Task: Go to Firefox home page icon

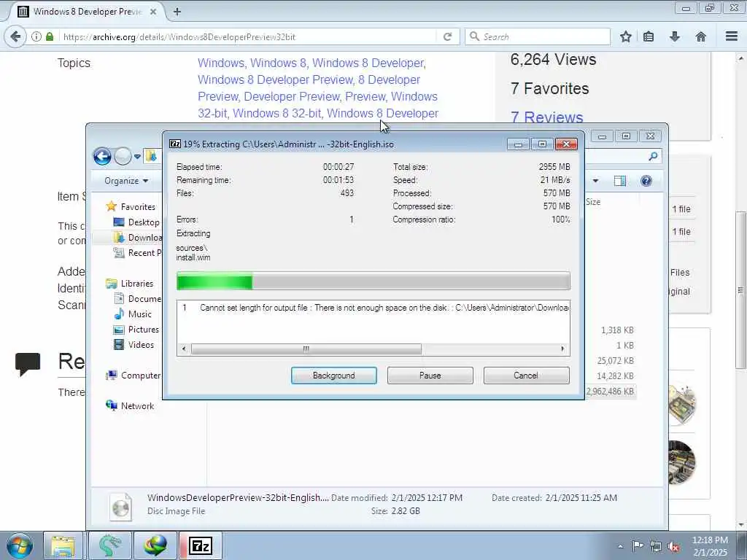Action: 700,36
